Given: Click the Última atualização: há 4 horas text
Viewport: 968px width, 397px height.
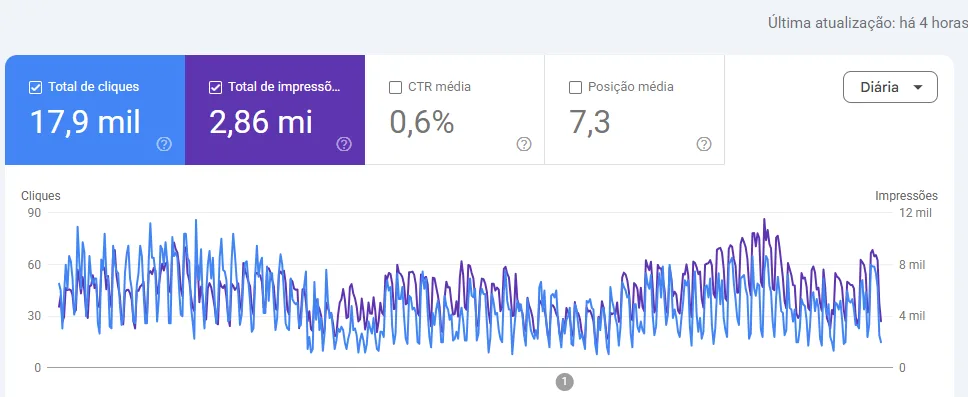Looking at the screenshot, I should click(x=867, y=23).
